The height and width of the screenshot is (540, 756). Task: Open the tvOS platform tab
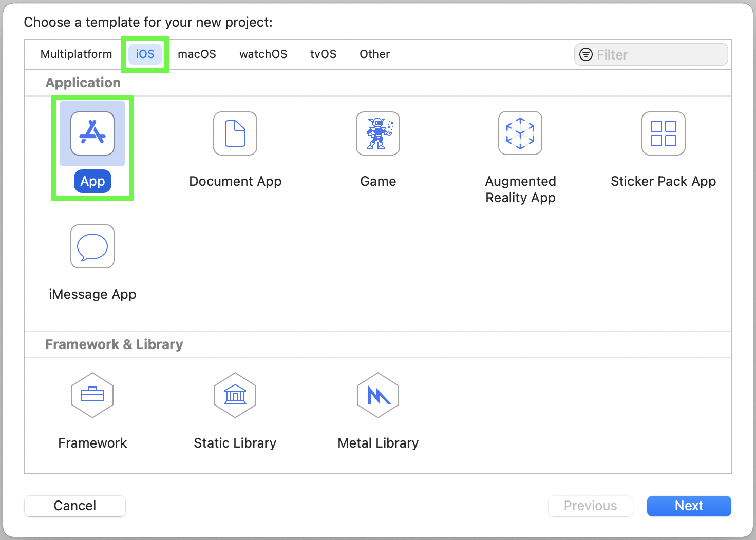(323, 54)
